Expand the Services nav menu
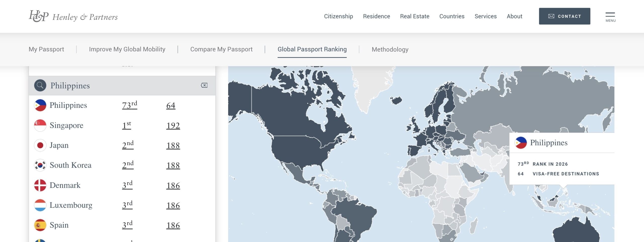Image resolution: width=644 pixels, height=242 pixels. tap(486, 16)
